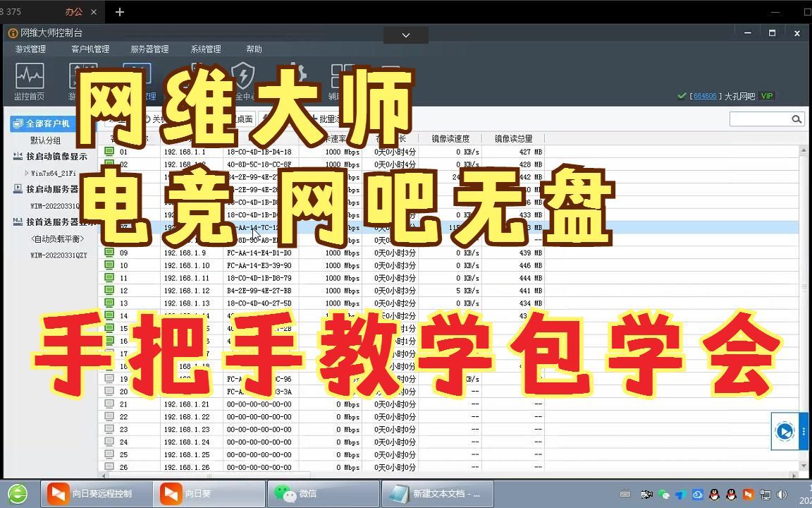Add a new tab with the plus button

(120, 11)
